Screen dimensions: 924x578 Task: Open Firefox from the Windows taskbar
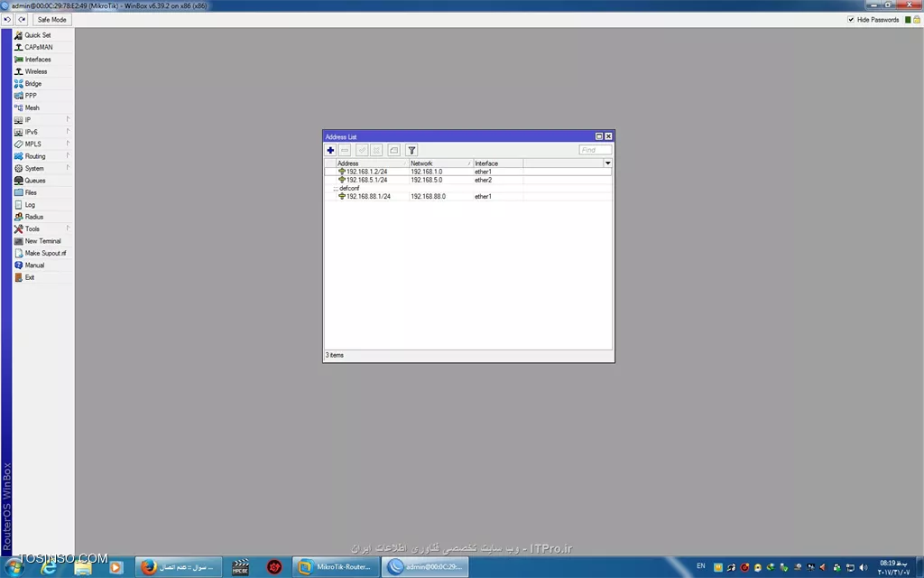(149, 567)
